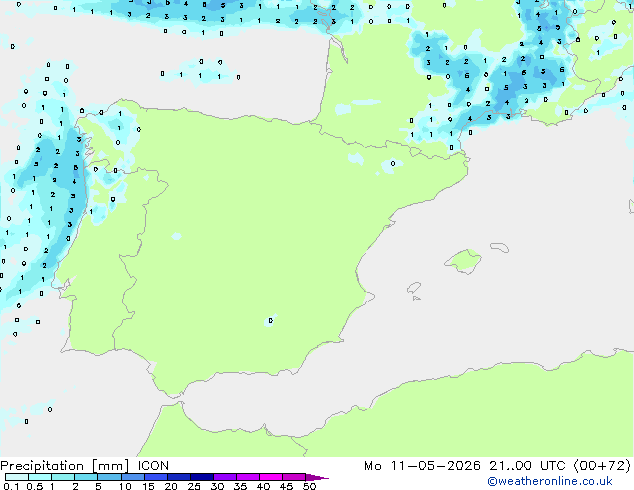The image size is (634, 490).
Task: Click the legend label "45"
Action: tap(286, 486)
